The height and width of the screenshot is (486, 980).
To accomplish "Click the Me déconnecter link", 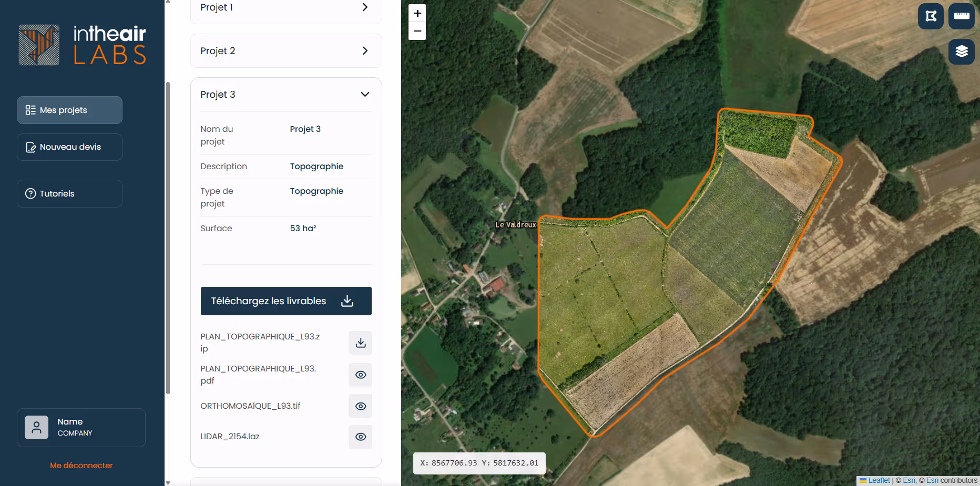I will (x=81, y=466).
